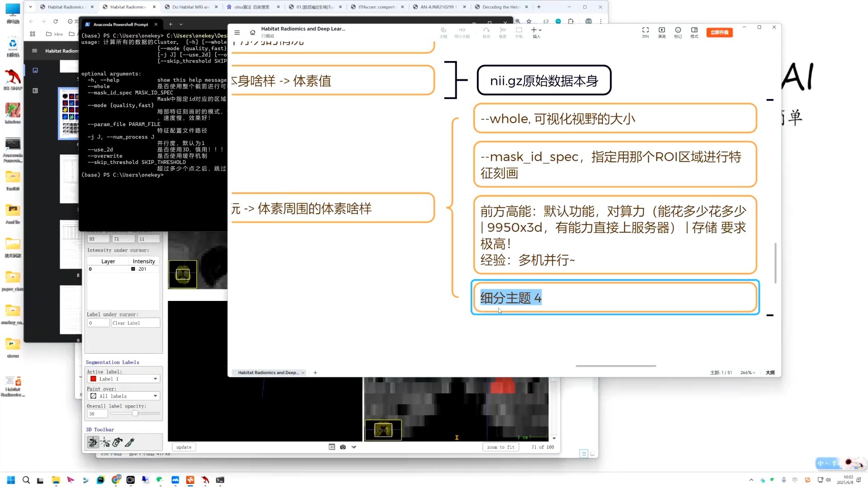Select the 3D trackball tool in 3D Toolbar
868x488 pixels.
[93, 442]
